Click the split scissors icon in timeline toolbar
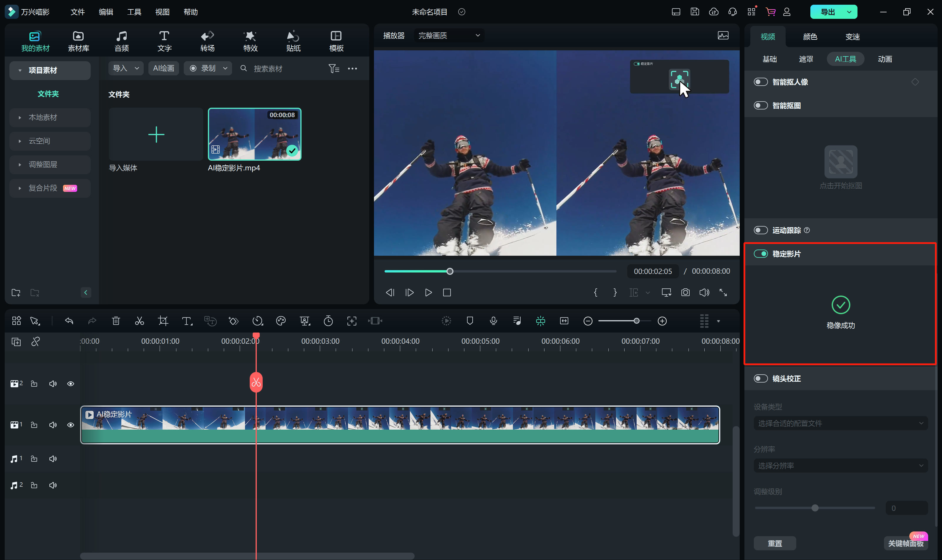Screen dimensions: 942x560 click(139, 321)
